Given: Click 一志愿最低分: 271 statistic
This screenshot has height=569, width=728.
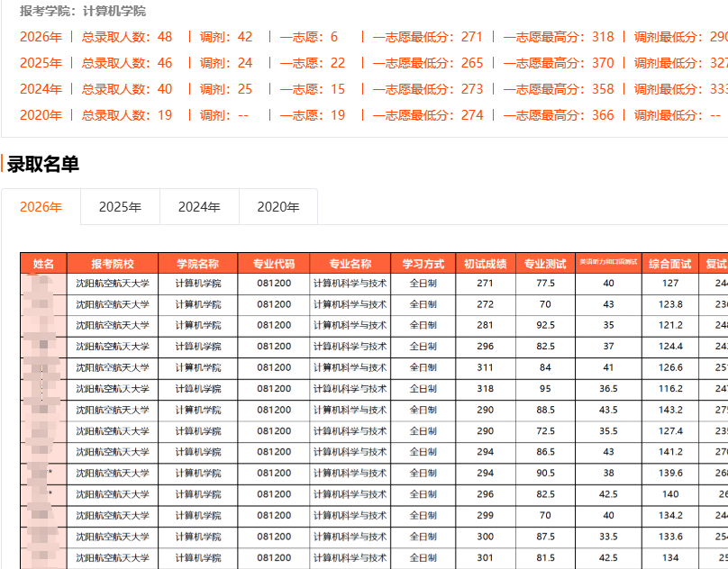Looking at the screenshot, I should [428, 37].
